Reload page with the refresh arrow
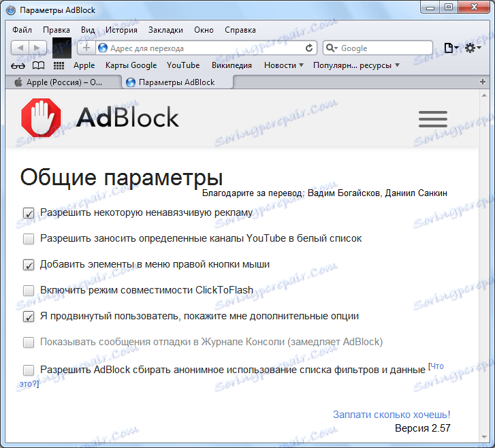 point(309,48)
